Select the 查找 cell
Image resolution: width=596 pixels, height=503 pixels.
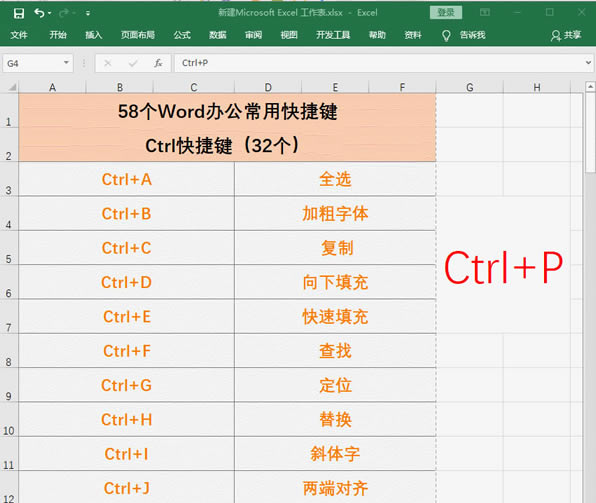[335, 351]
